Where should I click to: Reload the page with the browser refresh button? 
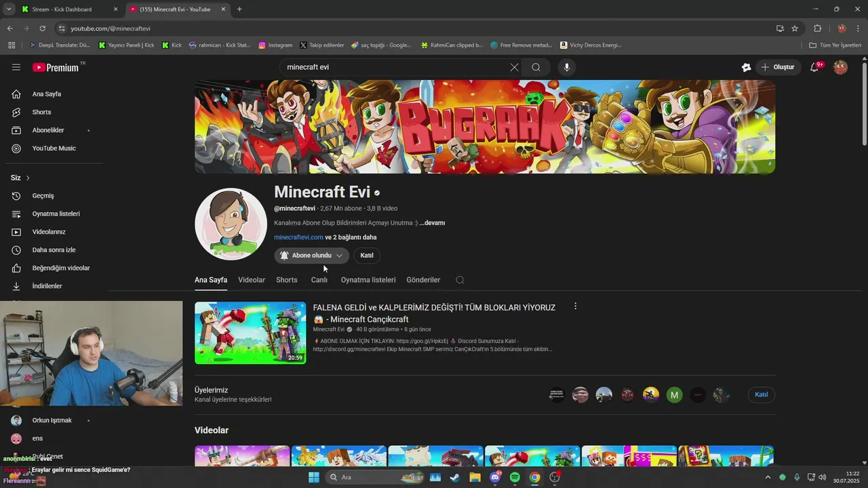(x=42, y=28)
